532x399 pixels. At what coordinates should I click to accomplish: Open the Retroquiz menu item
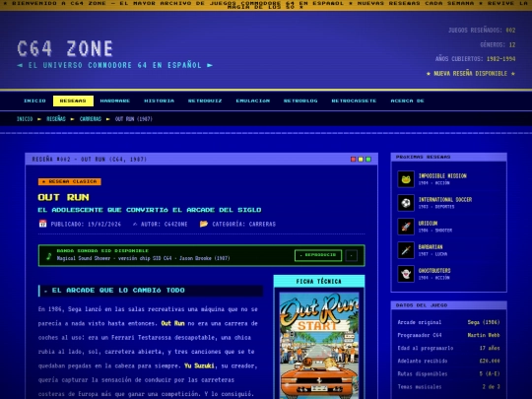point(205,100)
